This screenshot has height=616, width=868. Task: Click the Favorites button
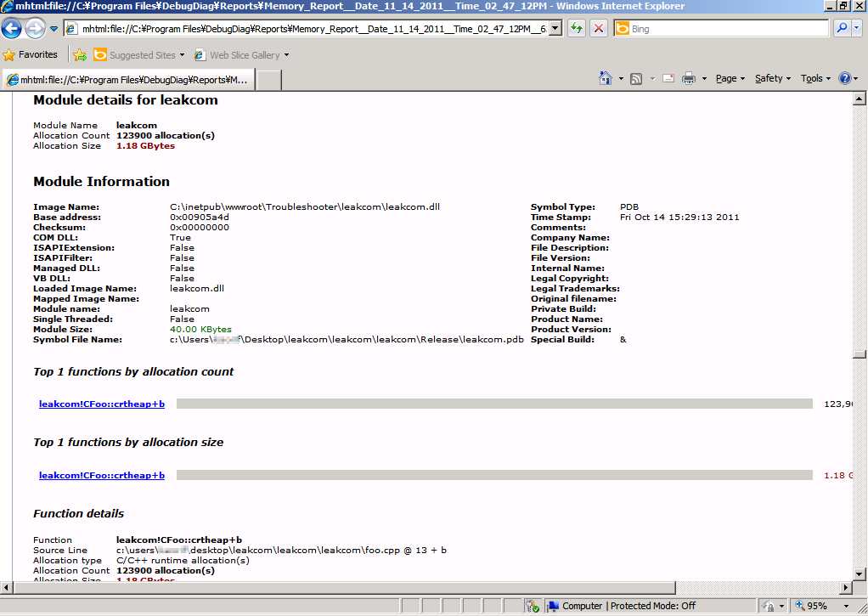pos(31,55)
